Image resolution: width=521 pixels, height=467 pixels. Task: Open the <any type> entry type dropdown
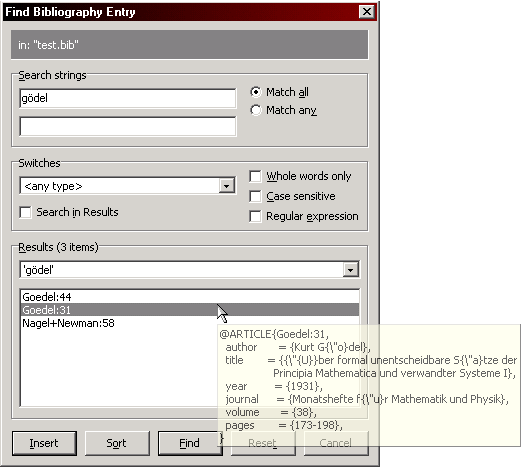pos(226,186)
